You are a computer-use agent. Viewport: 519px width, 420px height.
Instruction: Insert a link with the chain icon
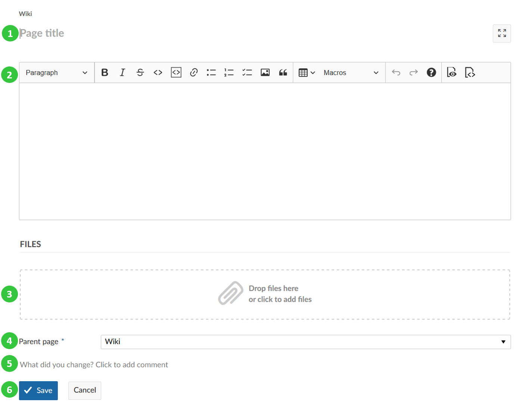193,72
